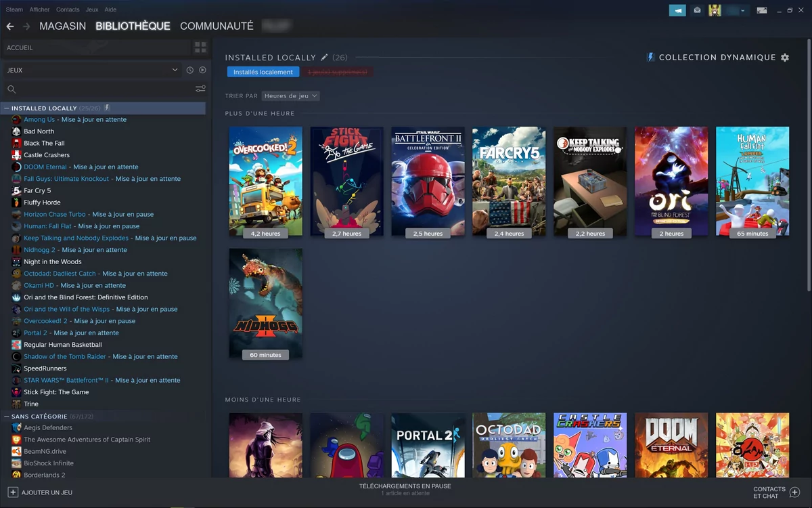Open the announcements megaphone icon
Viewport: 812px width, 508px height.
coord(677,10)
